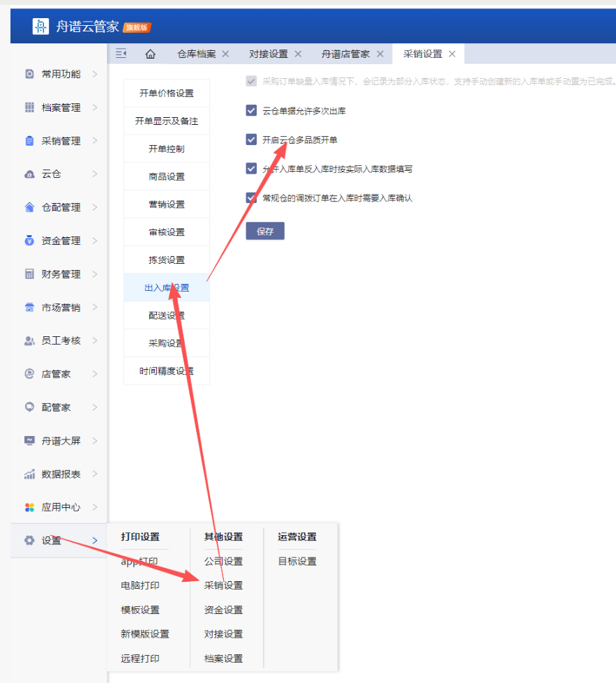Expand the 资金管理 sidebar arrow
The height and width of the screenshot is (683, 616).
[94, 241]
